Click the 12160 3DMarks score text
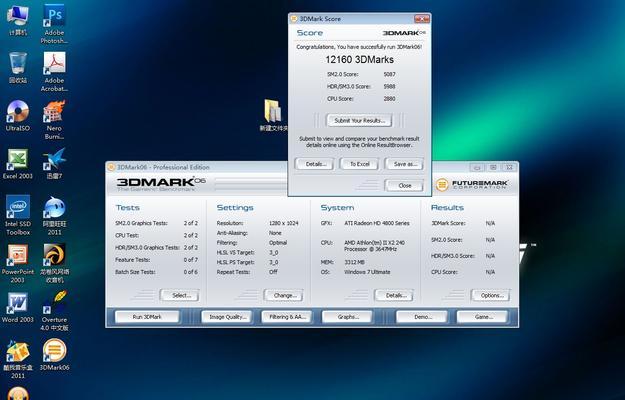Image resolution: width=625 pixels, height=400 pixels. pos(359,60)
